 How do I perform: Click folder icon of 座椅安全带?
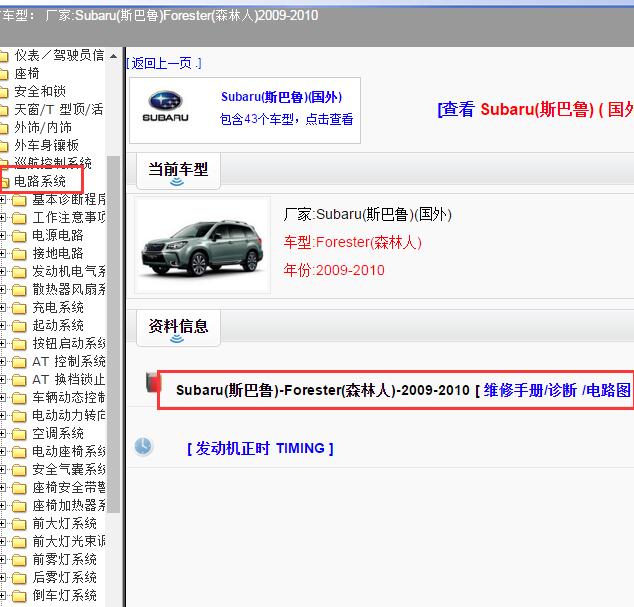tap(19, 488)
